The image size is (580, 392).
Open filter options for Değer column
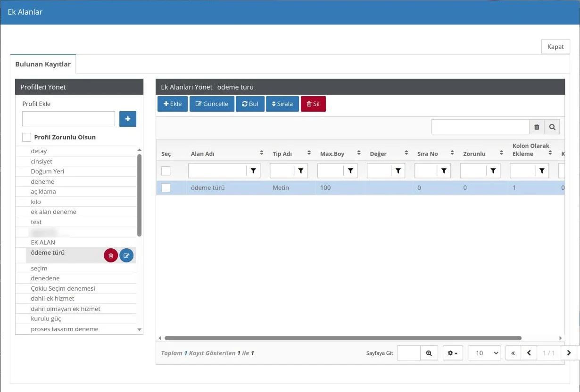point(398,171)
